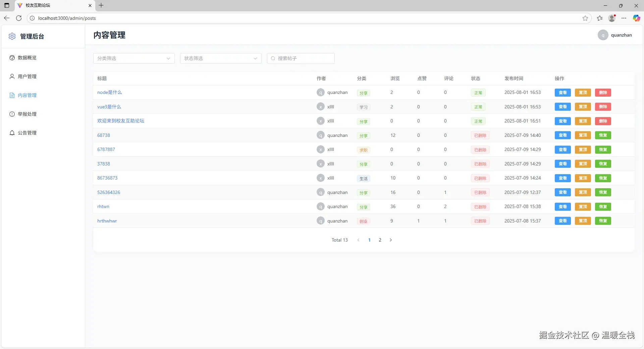Viewport: 644px width, 349px height.
Task: Click 置顶 for the node是什么 post
Action: coord(583,93)
